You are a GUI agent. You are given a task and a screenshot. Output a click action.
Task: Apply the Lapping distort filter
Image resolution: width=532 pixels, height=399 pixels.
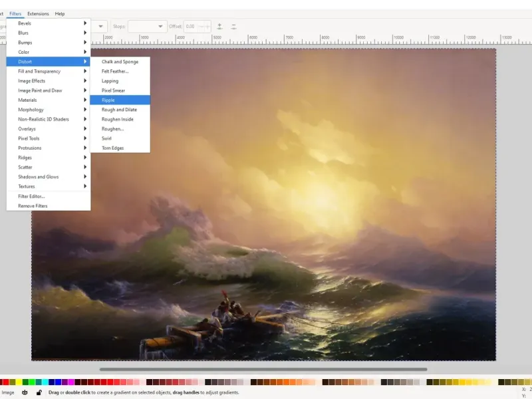tap(120, 81)
